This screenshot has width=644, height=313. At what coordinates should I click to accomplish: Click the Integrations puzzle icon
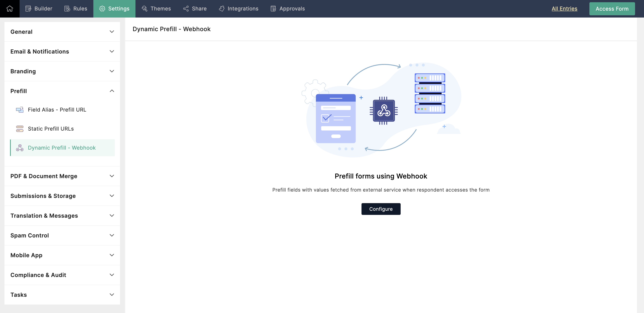(x=222, y=9)
